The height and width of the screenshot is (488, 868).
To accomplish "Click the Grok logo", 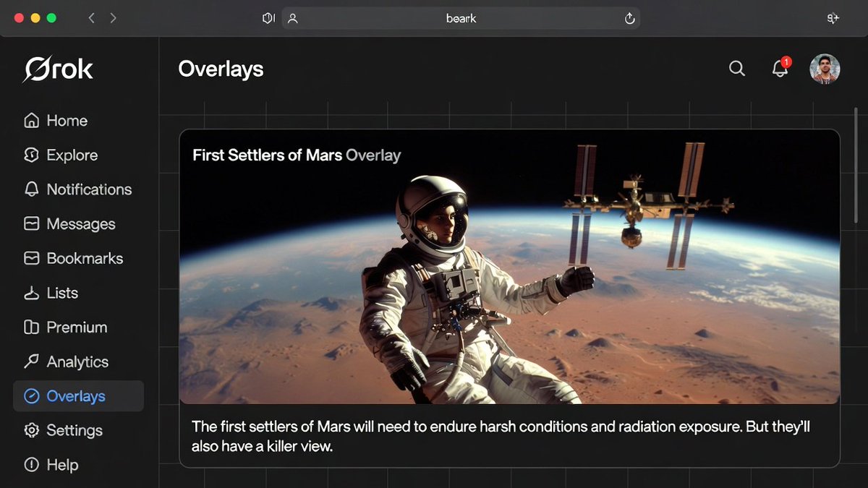I will tap(58, 69).
